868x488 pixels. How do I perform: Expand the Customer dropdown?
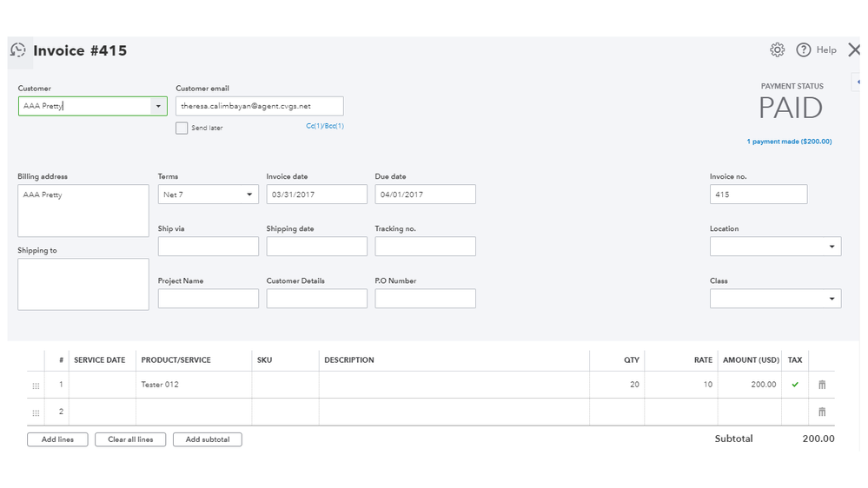click(x=158, y=106)
